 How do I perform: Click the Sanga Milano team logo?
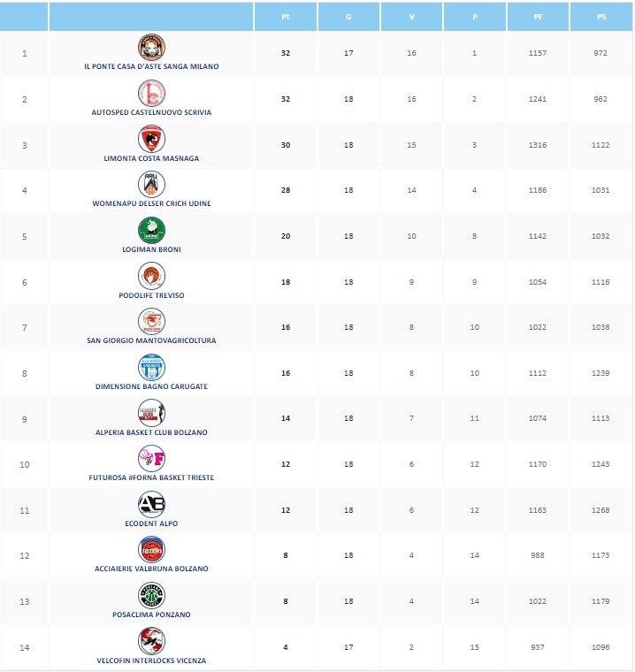click(151, 48)
